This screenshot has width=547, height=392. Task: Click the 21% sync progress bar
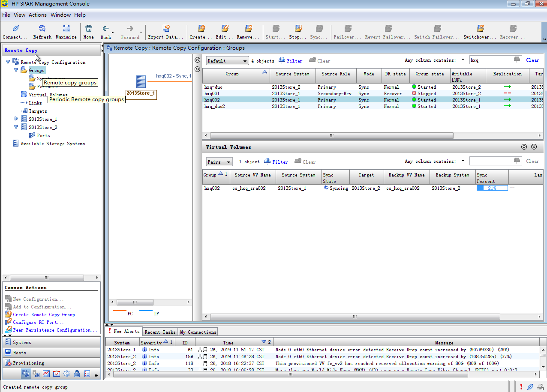click(x=492, y=188)
